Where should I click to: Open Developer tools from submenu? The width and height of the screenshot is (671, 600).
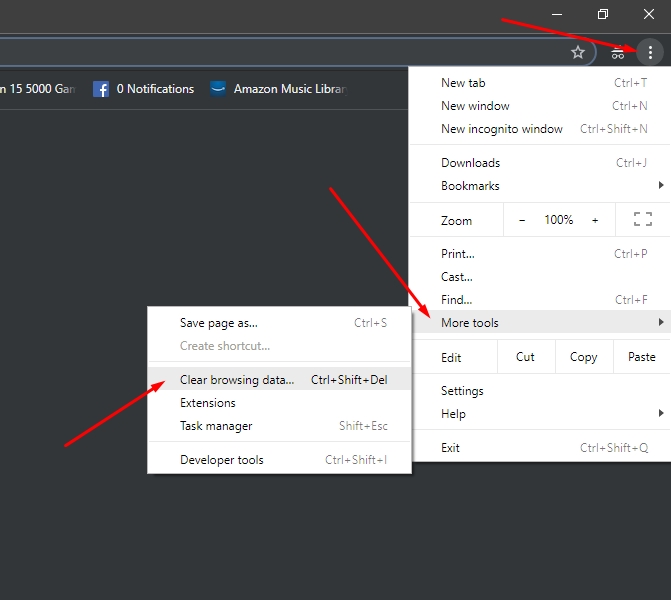(279, 460)
